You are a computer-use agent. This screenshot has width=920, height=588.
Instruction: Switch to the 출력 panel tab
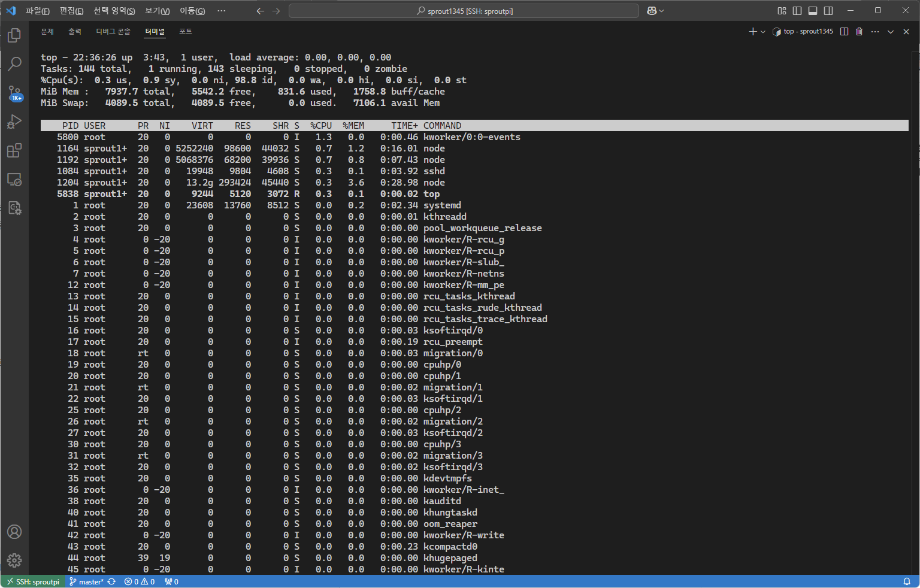(75, 32)
